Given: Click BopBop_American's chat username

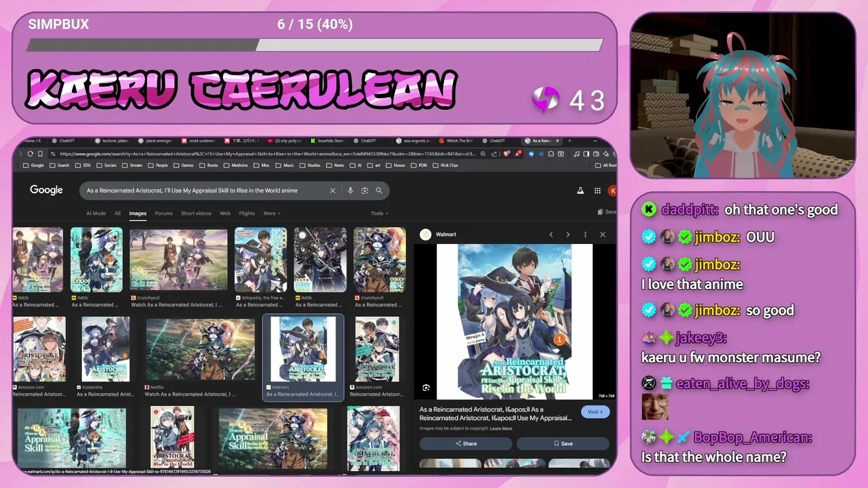Looking at the screenshot, I should click(x=751, y=438).
